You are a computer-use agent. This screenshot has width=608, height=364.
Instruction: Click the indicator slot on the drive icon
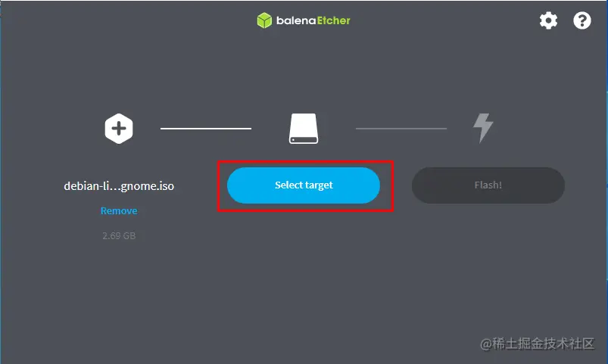coord(294,139)
